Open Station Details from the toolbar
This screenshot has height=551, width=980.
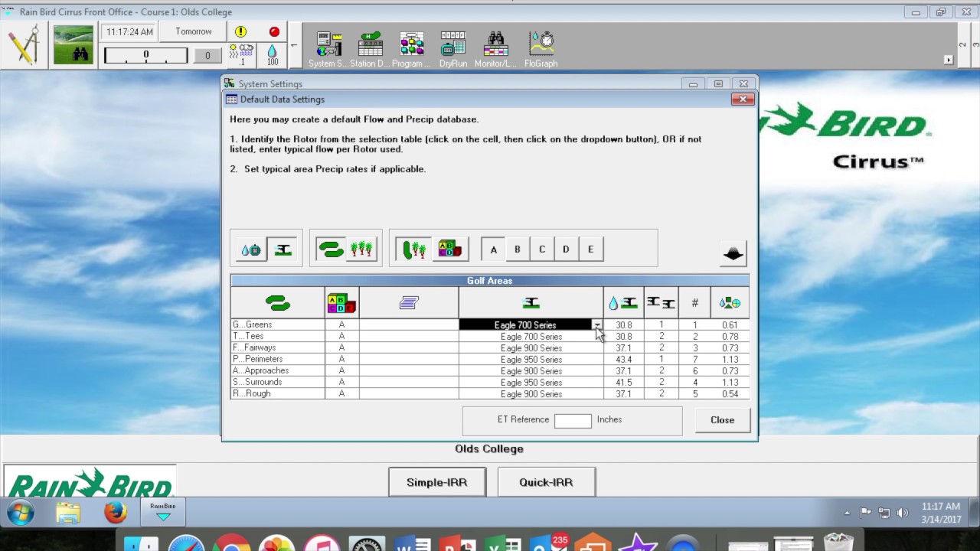click(370, 50)
